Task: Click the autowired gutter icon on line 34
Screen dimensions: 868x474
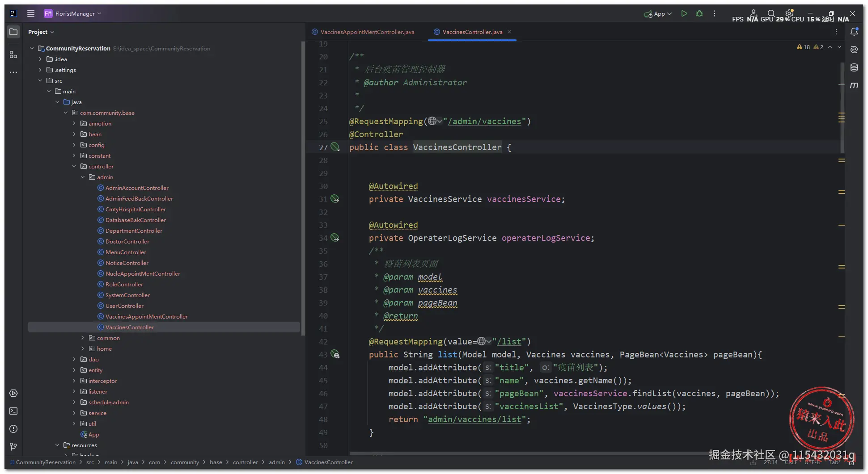Action: (x=335, y=238)
